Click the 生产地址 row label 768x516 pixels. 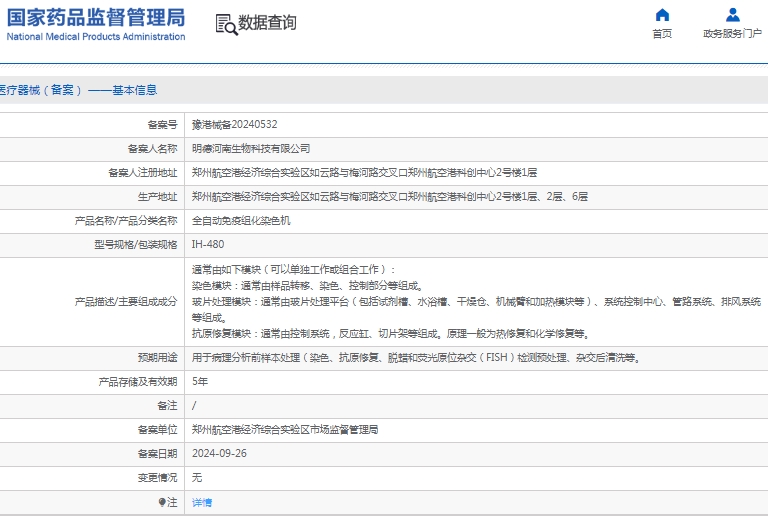tap(158, 197)
